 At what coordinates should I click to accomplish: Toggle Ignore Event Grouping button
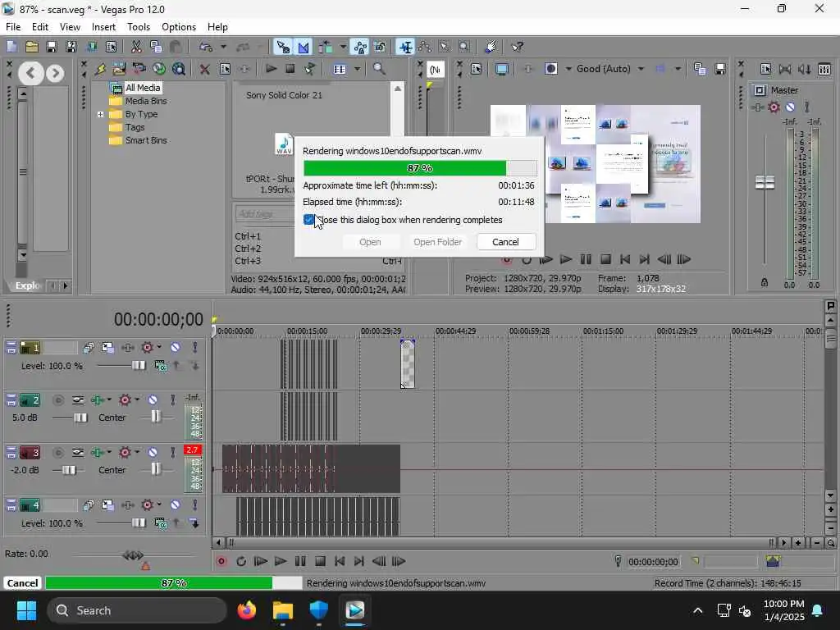[380, 47]
